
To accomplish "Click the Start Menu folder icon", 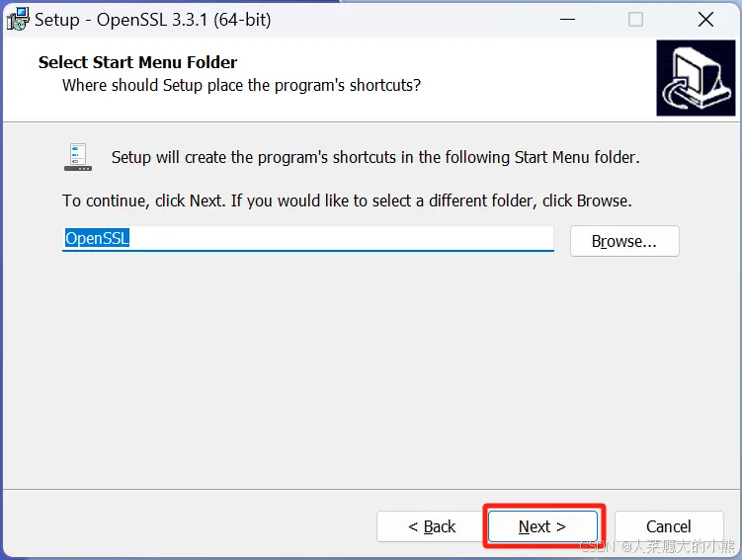I will click(78, 157).
